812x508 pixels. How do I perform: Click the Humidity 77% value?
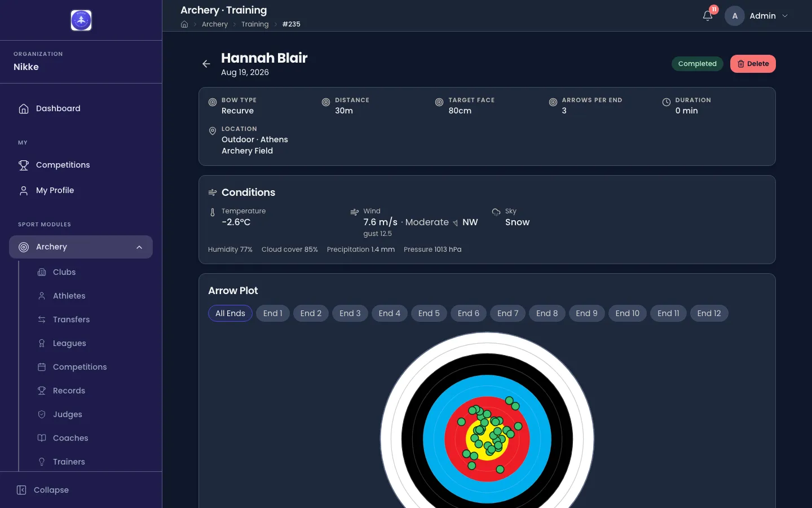pos(230,249)
